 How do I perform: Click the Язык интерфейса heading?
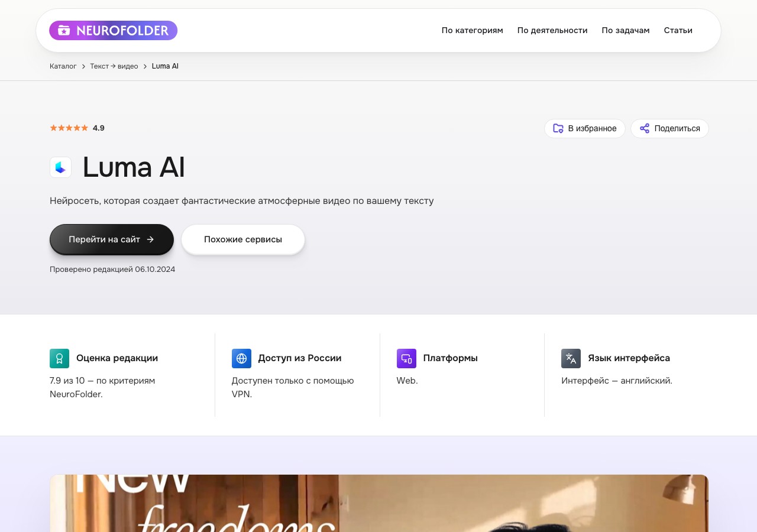point(629,358)
